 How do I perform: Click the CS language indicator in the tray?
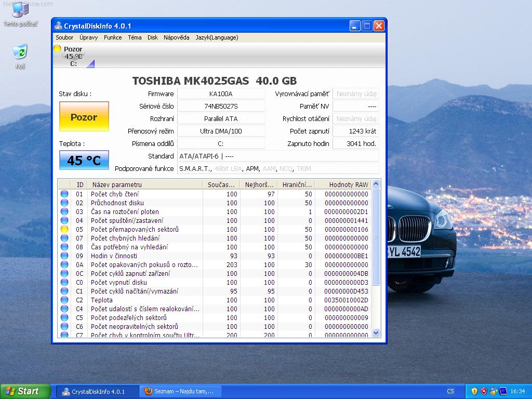pyautogui.click(x=450, y=391)
